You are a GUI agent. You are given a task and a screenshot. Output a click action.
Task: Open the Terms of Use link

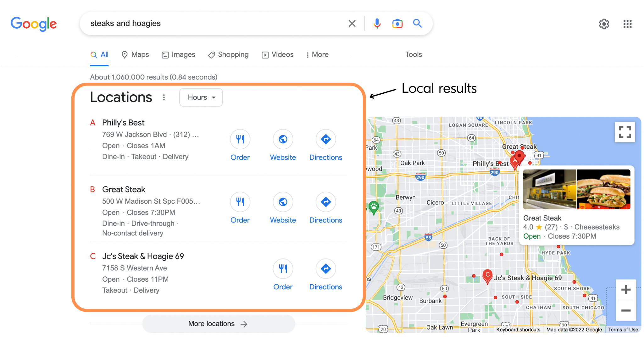(x=623, y=329)
